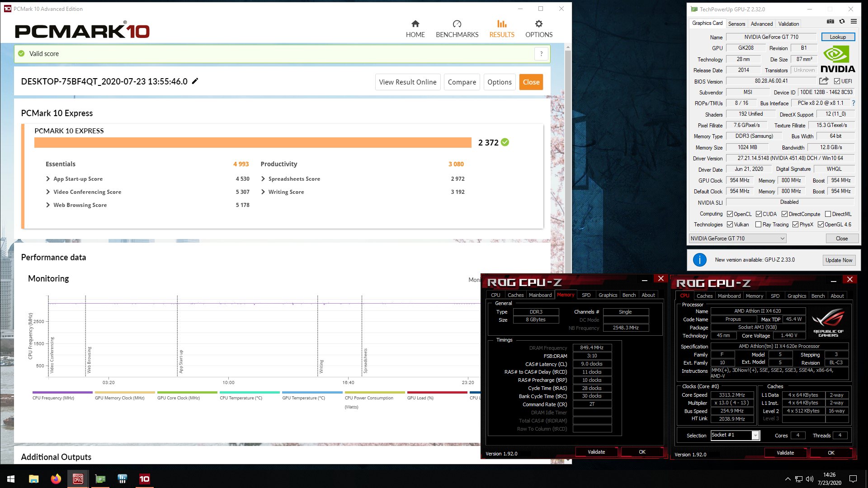Switch to ROG CPU-Z taskbar icon
Image resolution: width=868 pixels, height=488 pixels.
78,479
